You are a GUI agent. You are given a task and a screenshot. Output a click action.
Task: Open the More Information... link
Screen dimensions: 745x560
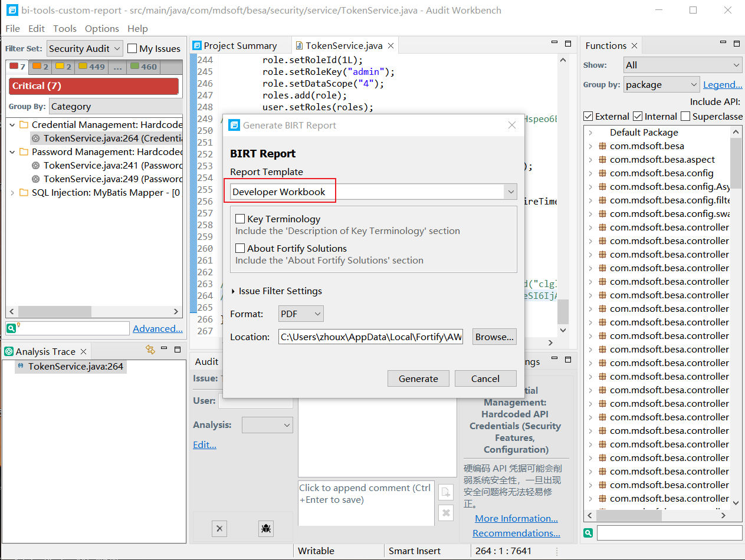pyautogui.click(x=516, y=518)
